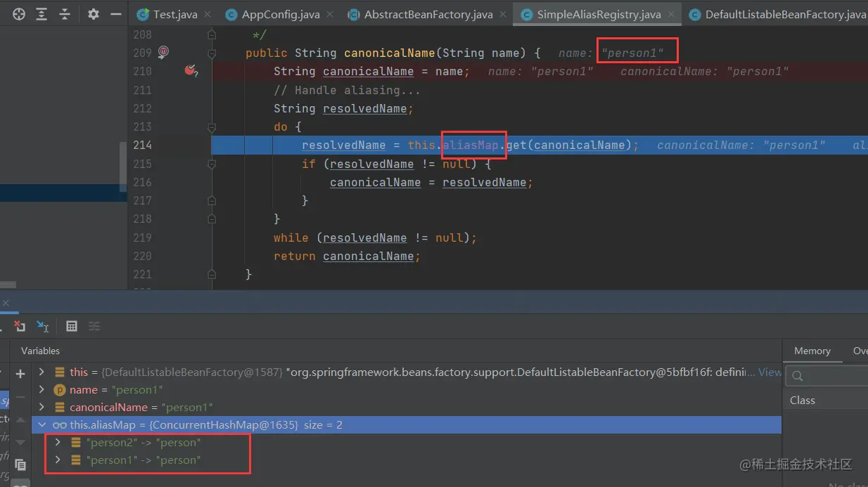
Task: Switch to the Memory tab
Action: coord(812,351)
